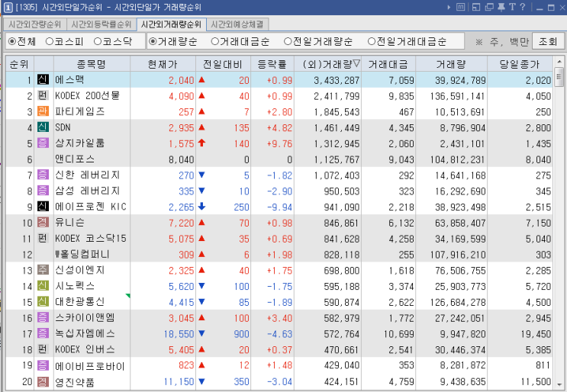Screen dimensions: 567x392
Task: Click the 상지카일룸 current price 1,575
Action: coord(182,143)
